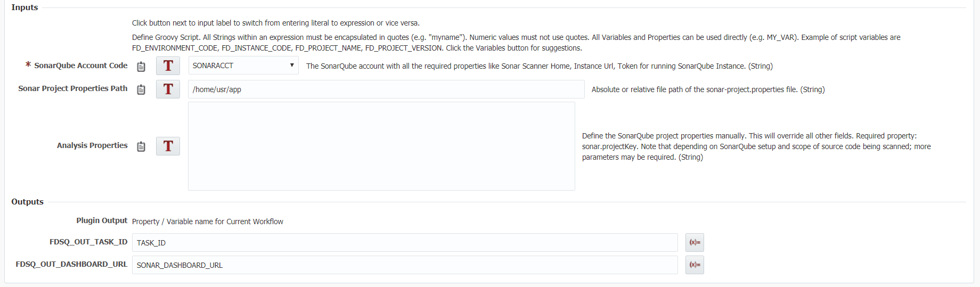Click the Inputs section heading
The width and height of the screenshot is (980, 287).
pos(24,7)
